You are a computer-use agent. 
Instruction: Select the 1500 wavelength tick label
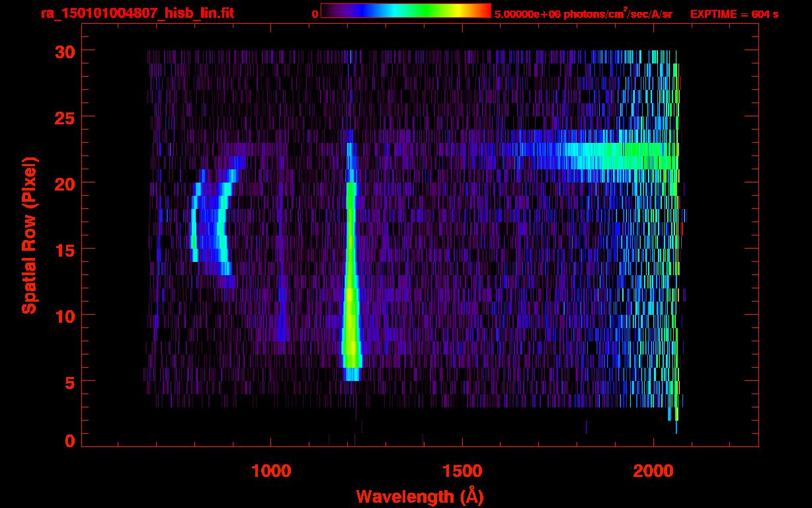(462, 472)
